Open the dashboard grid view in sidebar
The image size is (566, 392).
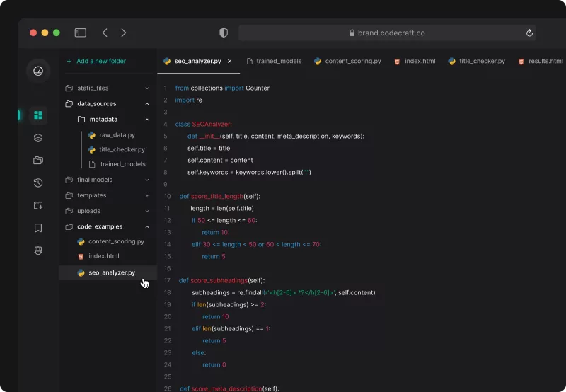coord(38,115)
